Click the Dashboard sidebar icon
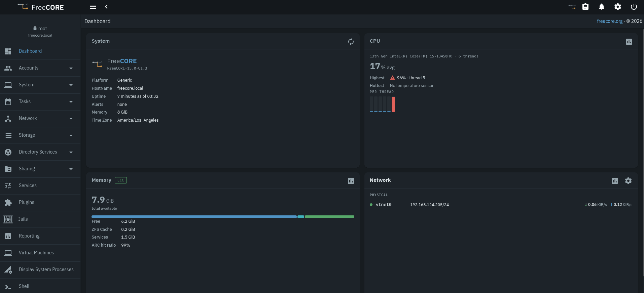Image resolution: width=644 pixels, height=293 pixels. (8, 51)
